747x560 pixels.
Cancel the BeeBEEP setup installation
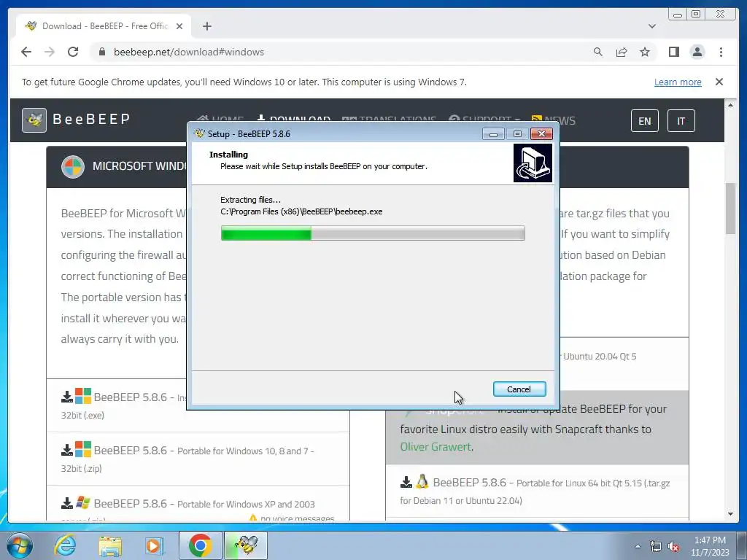(x=519, y=389)
